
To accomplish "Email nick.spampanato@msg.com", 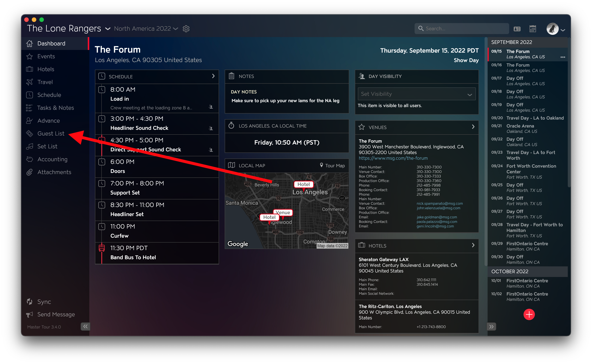I will click(x=439, y=203).
